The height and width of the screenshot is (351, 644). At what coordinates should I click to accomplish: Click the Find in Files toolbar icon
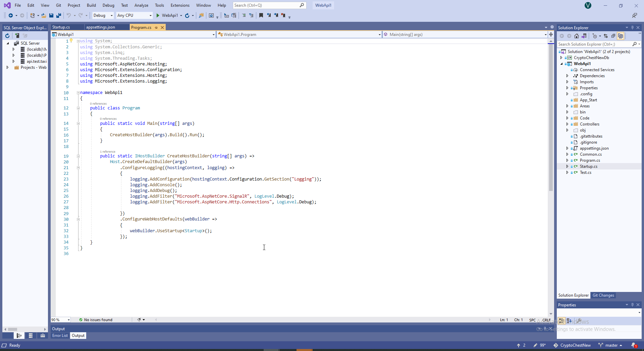[x=201, y=15]
